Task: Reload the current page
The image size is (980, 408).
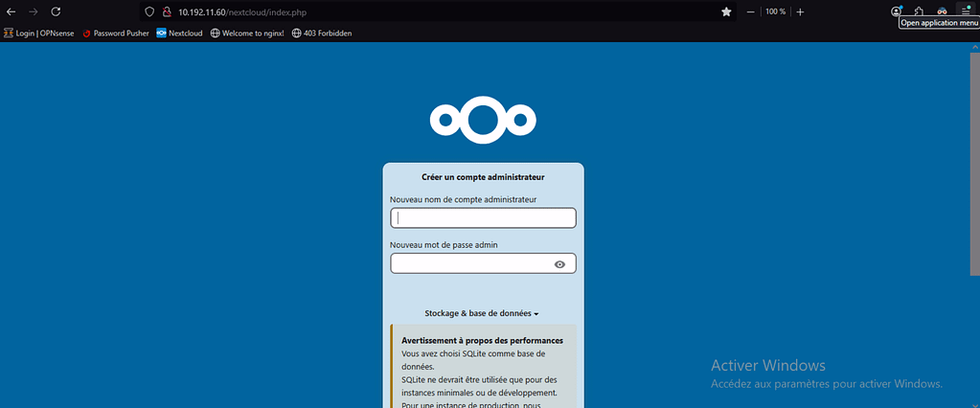Action: pos(56,11)
